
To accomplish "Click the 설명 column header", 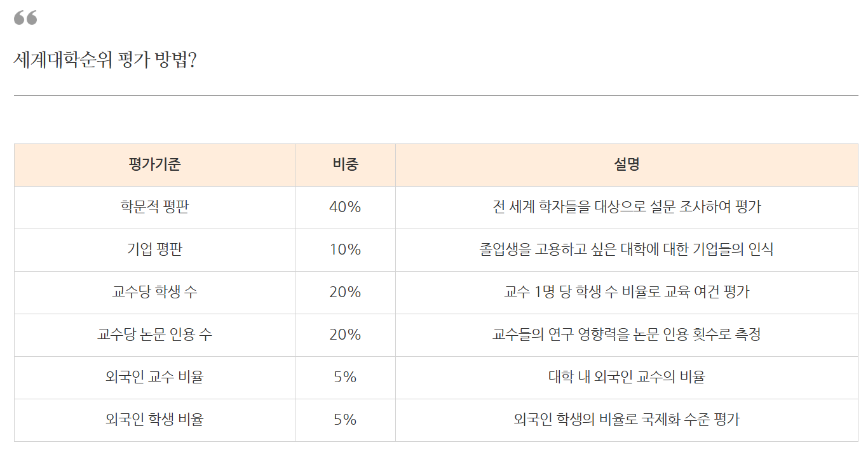I will [x=627, y=165].
